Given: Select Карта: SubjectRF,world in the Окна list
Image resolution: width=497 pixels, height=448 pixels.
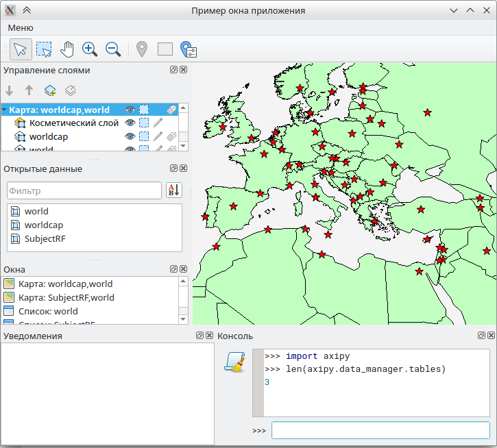Looking at the screenshot, I should click(66, 297).
